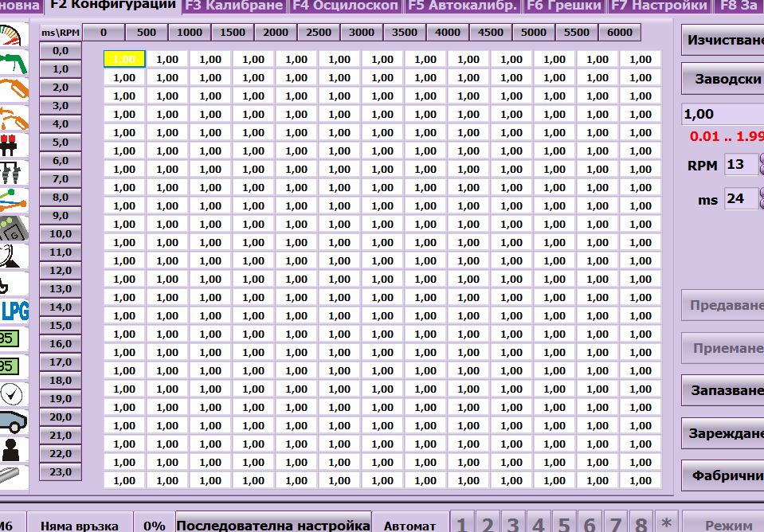764x532 pixels.
Task: Click the Зареждане button
Action: pyautogui.click(x=725, y=434)
